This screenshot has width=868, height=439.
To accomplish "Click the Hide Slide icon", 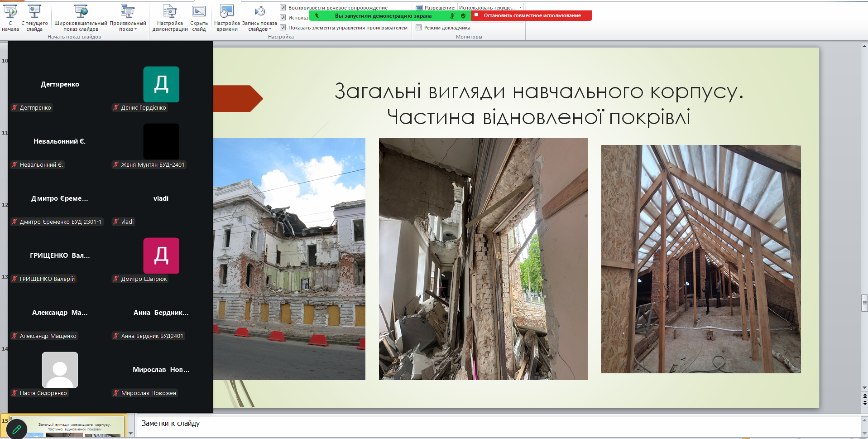I will [x=199, y=17].
